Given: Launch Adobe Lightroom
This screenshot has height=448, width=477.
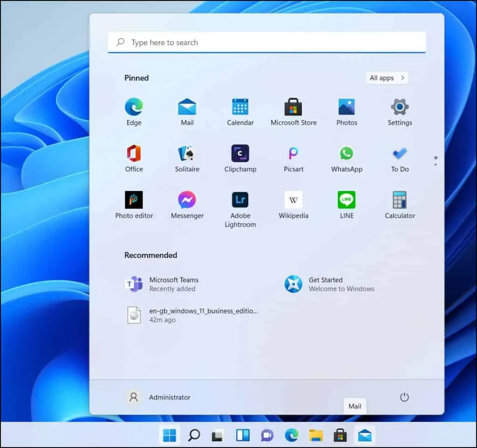Looking at the screenshot, I should 240,209.
